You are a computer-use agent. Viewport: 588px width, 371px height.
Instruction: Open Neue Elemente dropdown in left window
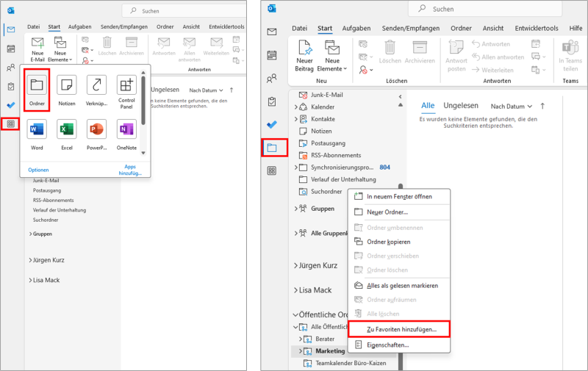click(60, 49)
